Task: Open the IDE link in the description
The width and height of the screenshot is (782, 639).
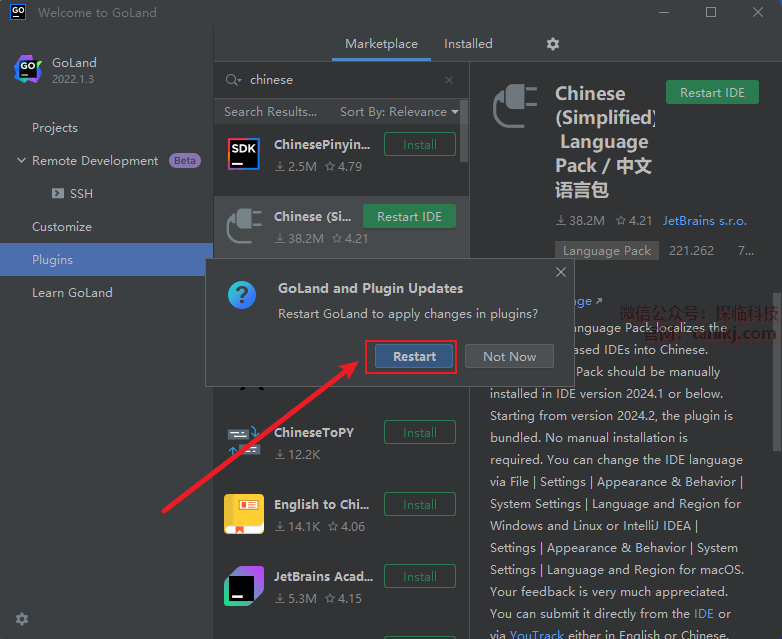Action: (703, 614)
